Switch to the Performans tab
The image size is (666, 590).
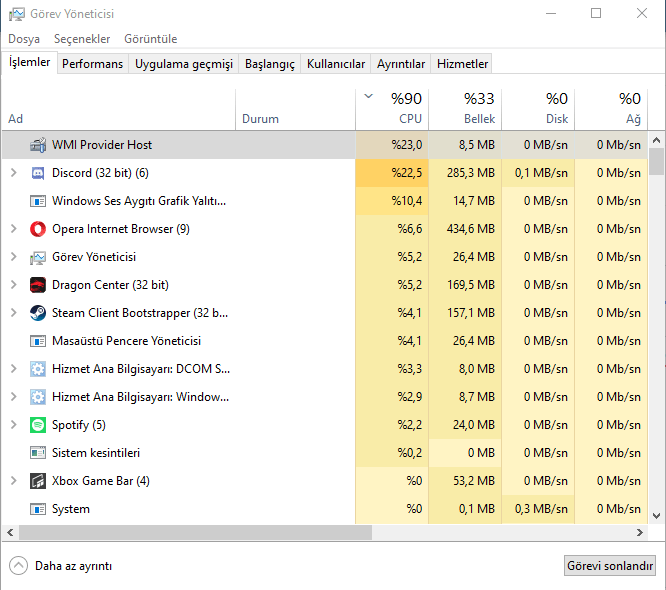[x=93, y=64]
